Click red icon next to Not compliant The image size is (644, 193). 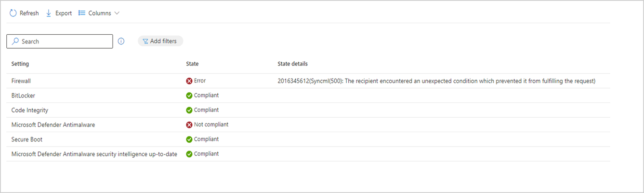click(189, 124)
